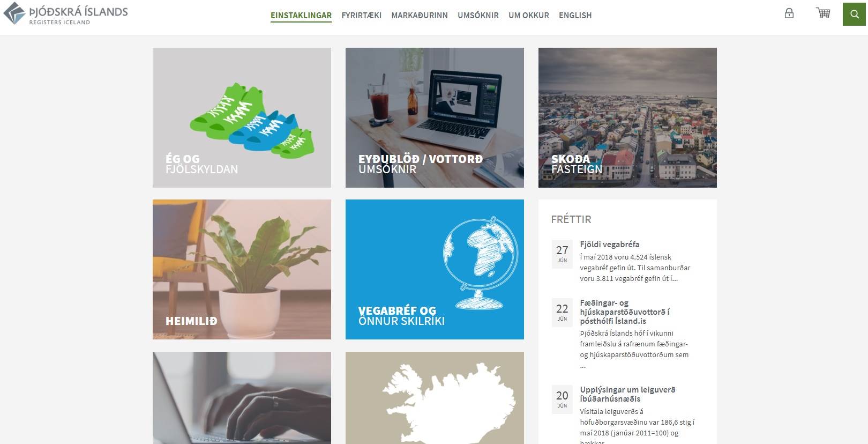868x444 pixels.
Task: Open the typing hands laptop tile
Action: [242, 398]
